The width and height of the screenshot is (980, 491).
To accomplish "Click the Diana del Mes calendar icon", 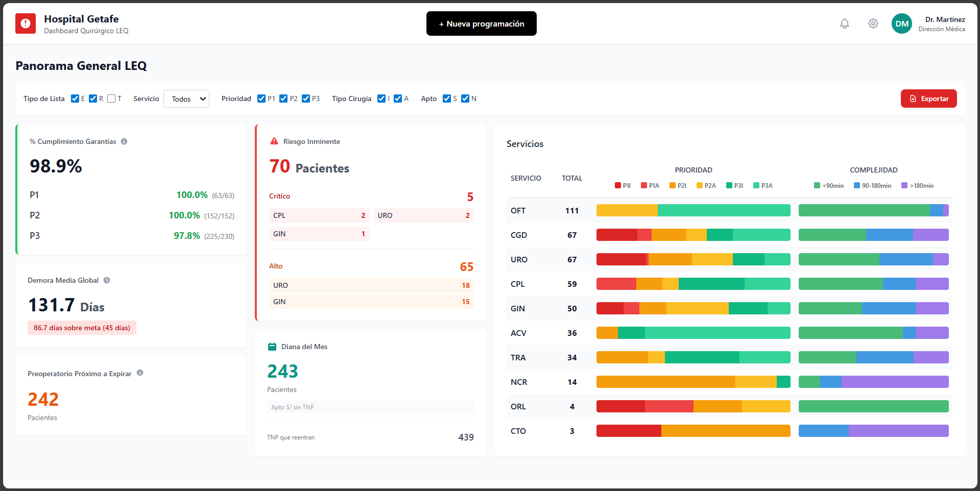I will 272,347.
